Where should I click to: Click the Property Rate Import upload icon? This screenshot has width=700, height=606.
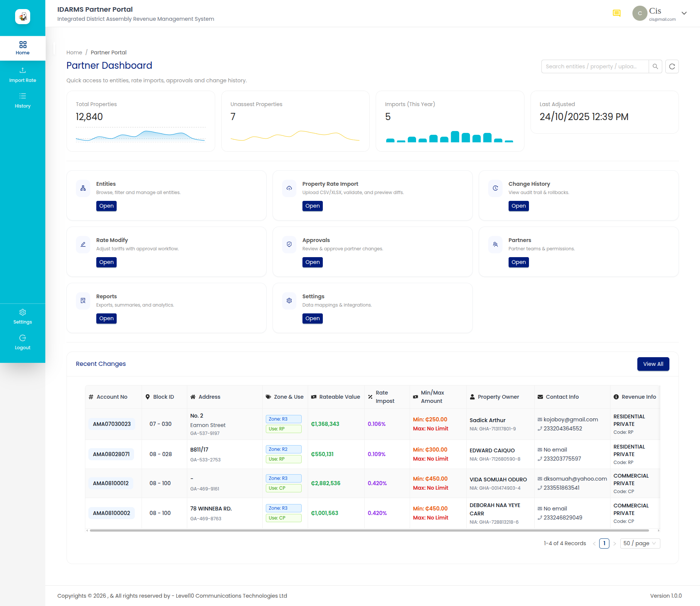click(x=289, y=188)
